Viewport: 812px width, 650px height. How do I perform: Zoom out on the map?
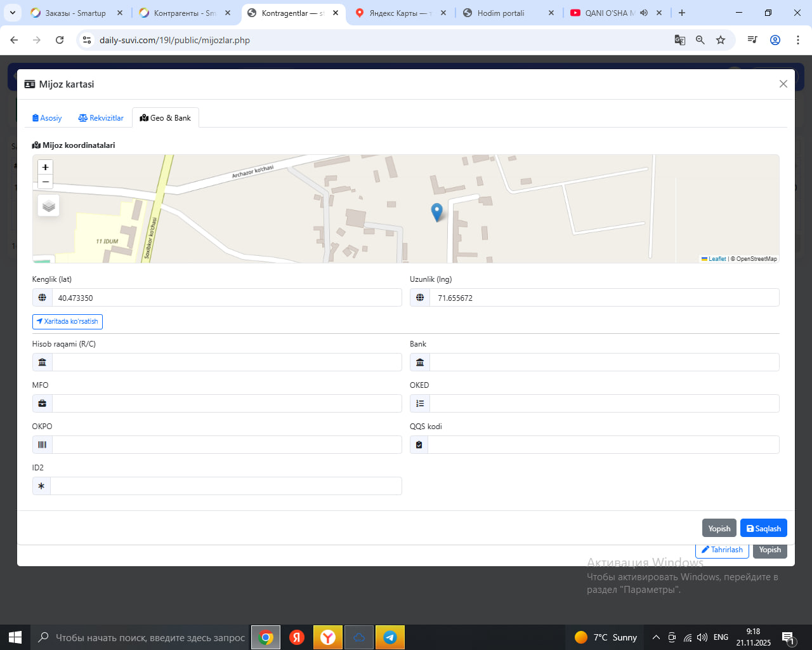click(45, 182)
